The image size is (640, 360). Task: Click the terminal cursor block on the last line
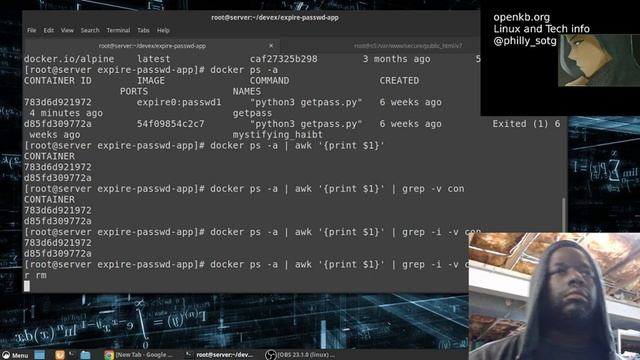[x=27, y=286]
